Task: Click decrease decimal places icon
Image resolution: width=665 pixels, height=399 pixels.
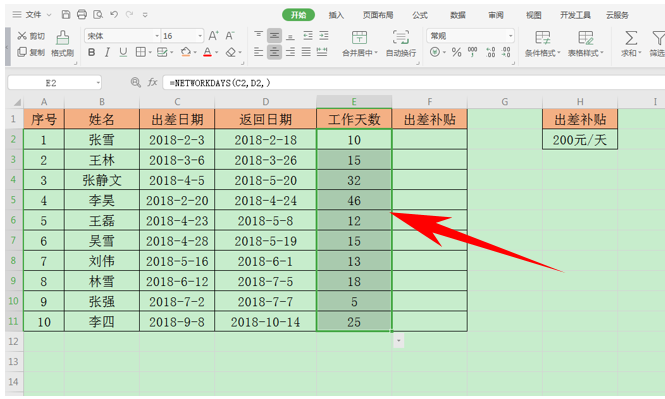Action: [506, 52]
